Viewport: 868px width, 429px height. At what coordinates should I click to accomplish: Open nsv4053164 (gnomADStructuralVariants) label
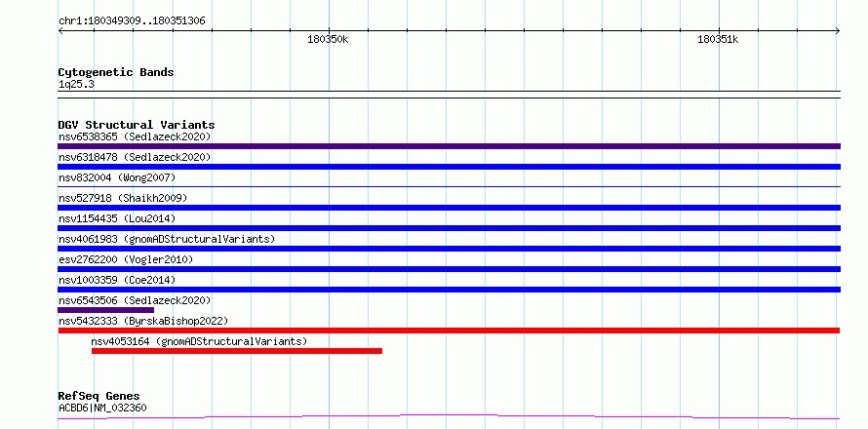[x=199, y=341]
